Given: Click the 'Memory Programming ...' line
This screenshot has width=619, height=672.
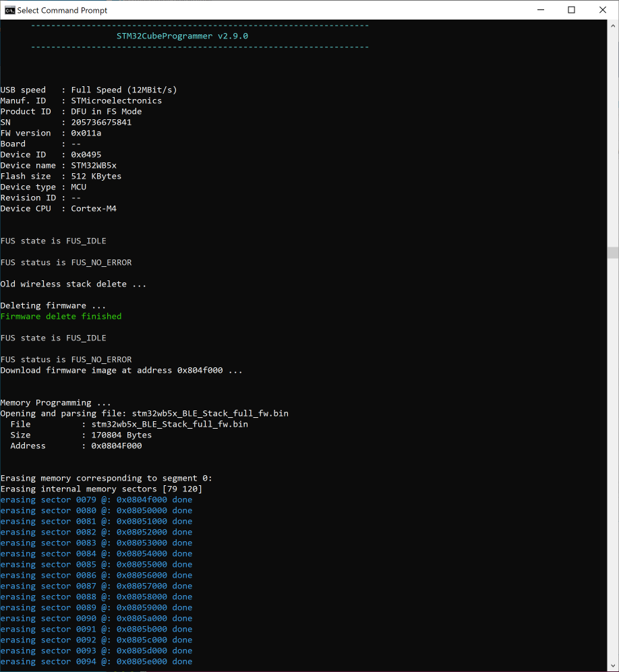Looking at the screenshot, I should pos(56,403).
